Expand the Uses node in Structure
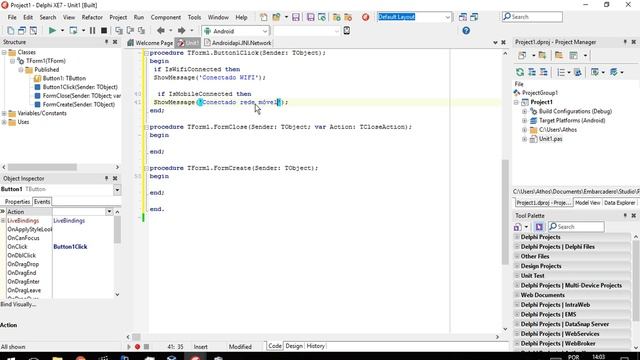Screen dimensions: 640x360 click(x=4, y=122)
